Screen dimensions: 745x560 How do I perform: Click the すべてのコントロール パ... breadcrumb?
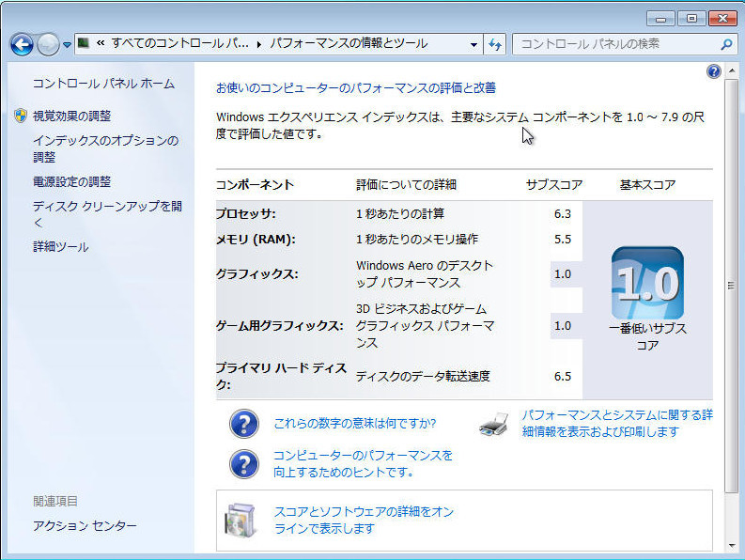pos(179,44)
